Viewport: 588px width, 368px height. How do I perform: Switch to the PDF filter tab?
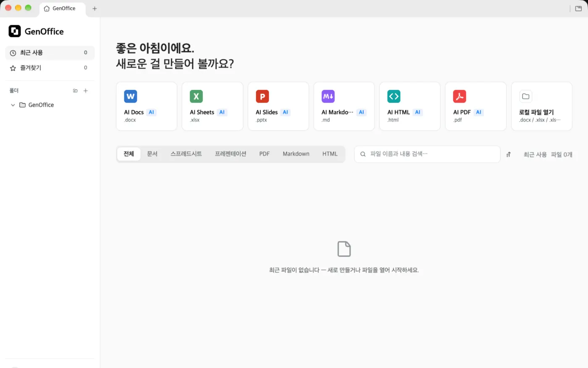tap(264, 154)
